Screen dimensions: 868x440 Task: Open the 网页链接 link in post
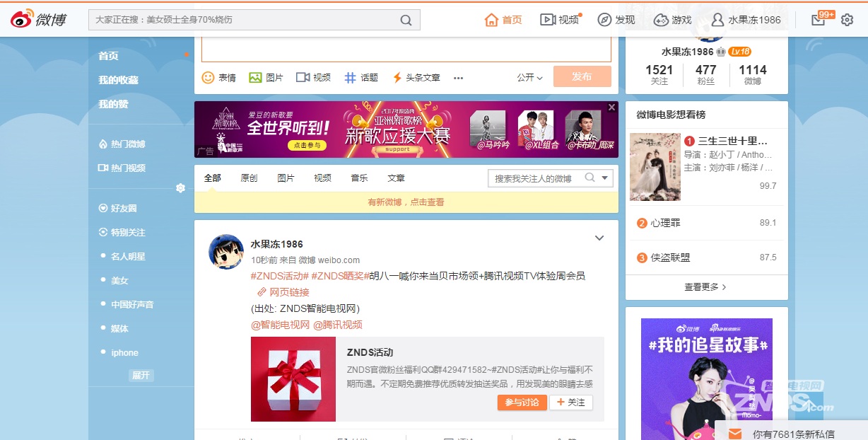click(283, 292)
